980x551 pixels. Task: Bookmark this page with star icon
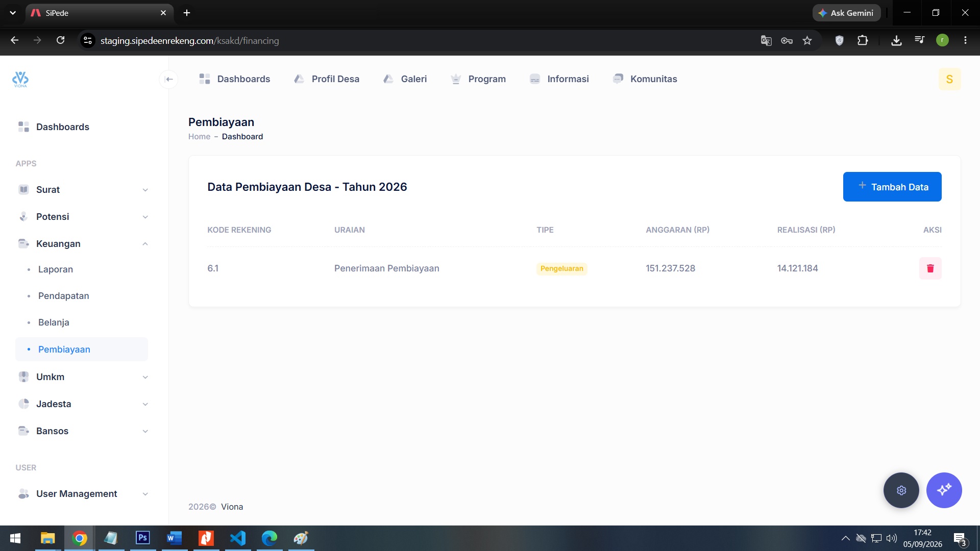click(x=807, y=40)
